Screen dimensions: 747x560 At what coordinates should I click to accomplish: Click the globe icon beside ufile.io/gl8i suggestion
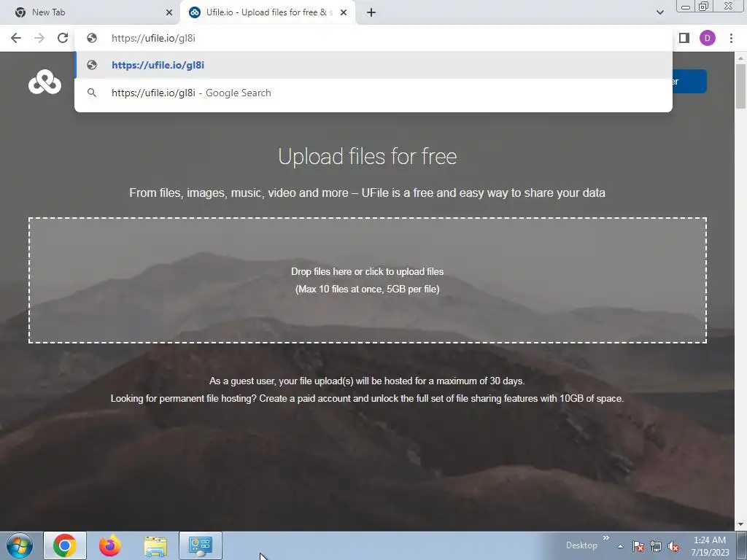92,65
